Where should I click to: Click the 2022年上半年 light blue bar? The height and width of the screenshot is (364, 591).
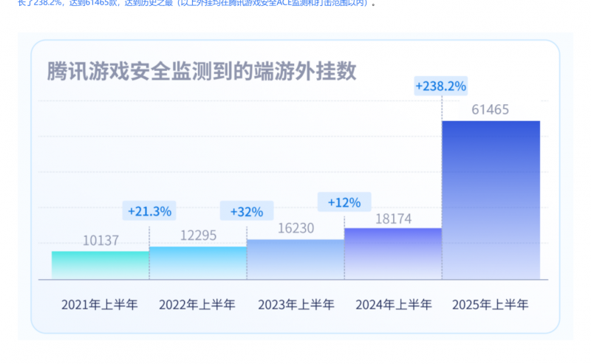pos(198,263)
